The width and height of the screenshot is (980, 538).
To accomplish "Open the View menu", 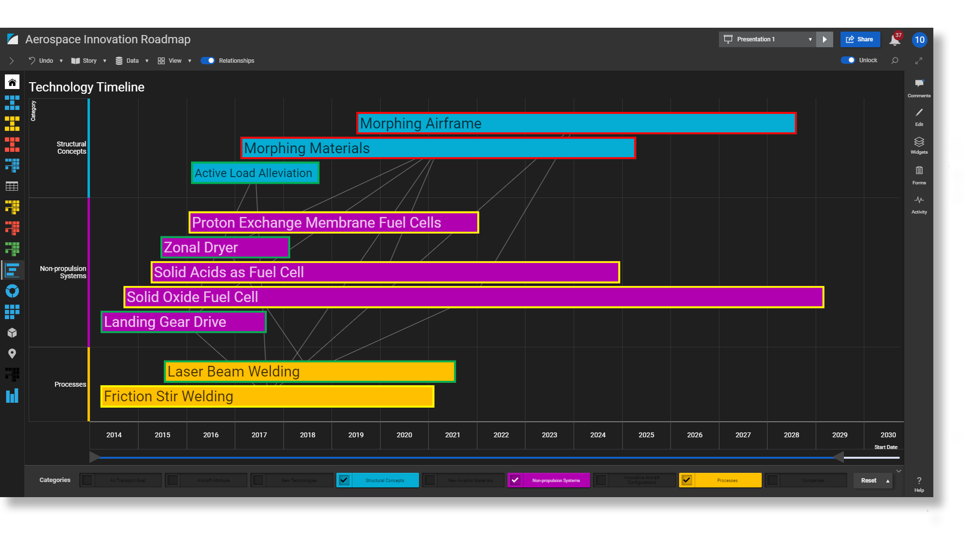I will coord(175,61).
